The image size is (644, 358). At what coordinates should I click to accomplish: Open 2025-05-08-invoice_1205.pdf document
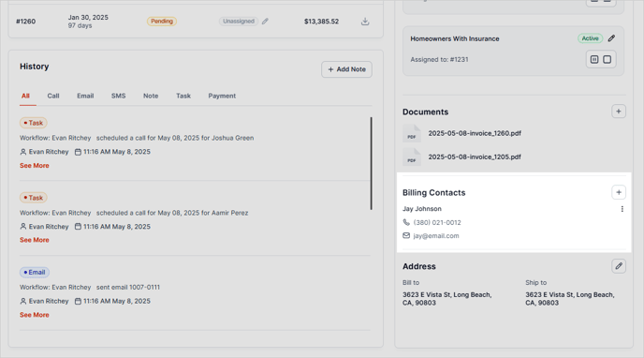point(475,157)
